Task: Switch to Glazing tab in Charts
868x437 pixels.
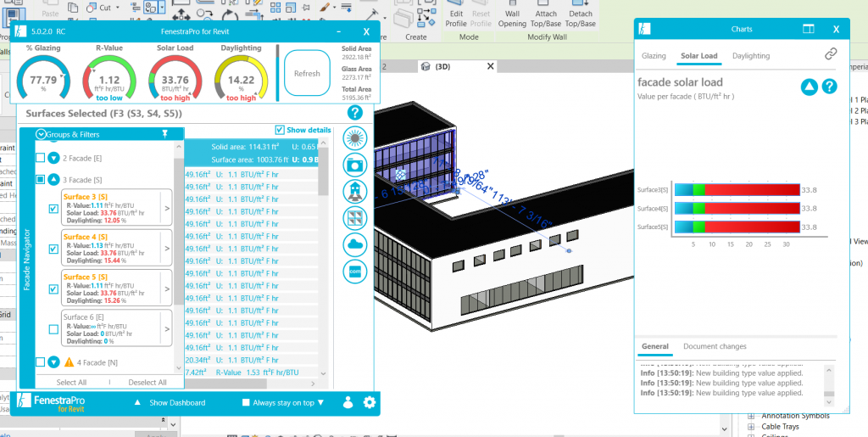Action: [654, 56]
